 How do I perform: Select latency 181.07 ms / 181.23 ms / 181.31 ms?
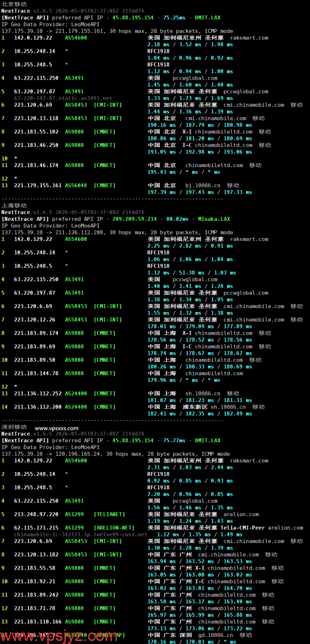coord(199,400)
